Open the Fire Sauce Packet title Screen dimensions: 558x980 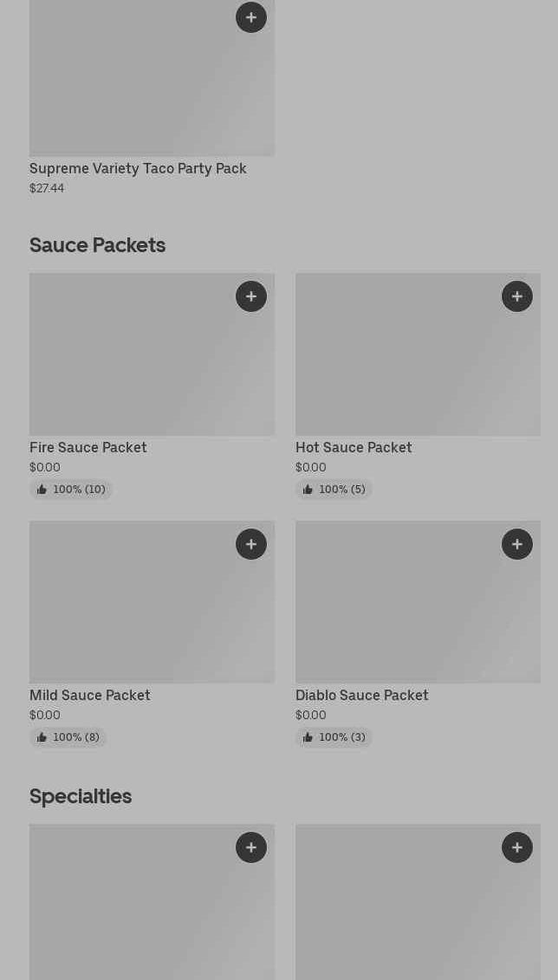(x=88, y=448)
